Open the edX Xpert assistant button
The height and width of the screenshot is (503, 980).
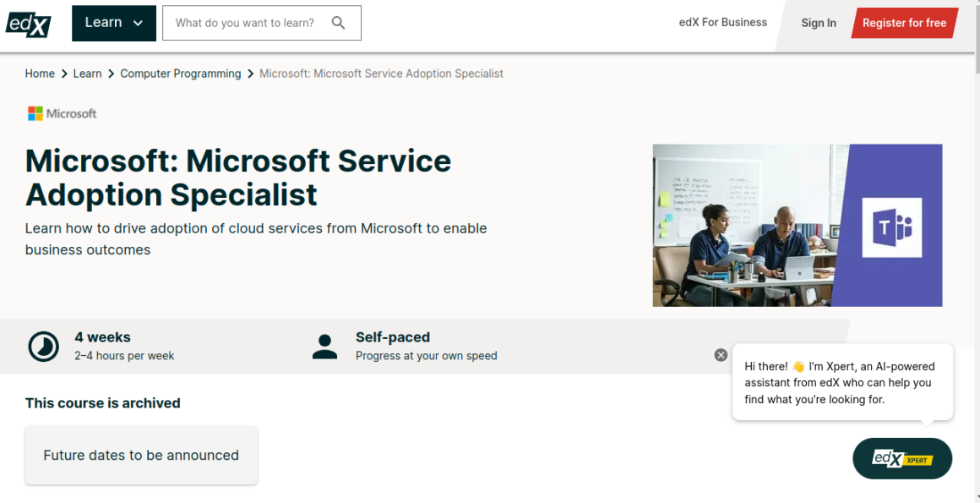click(x=902, y=459)
